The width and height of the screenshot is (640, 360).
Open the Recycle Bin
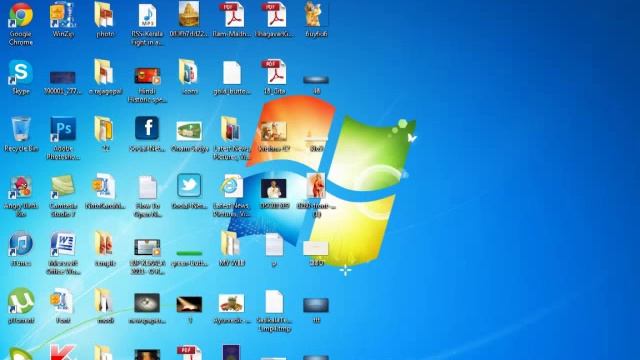click(20, 129)
